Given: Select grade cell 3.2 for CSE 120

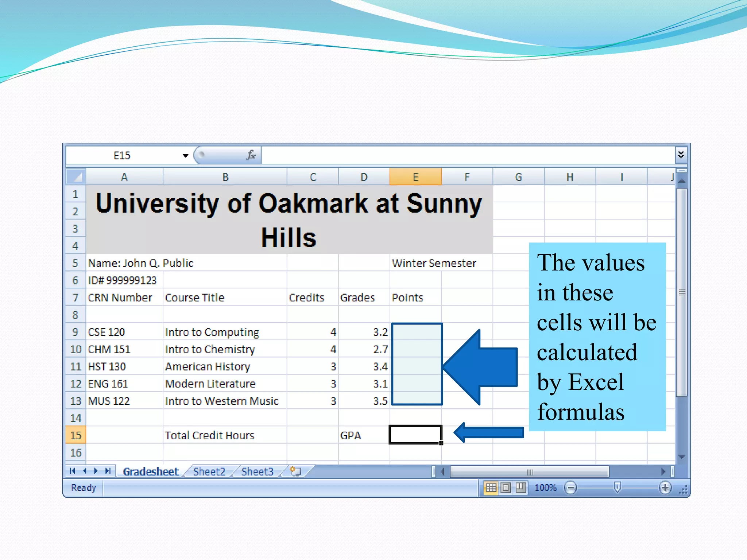Looking at the screenshot, I should coord(364,332).
